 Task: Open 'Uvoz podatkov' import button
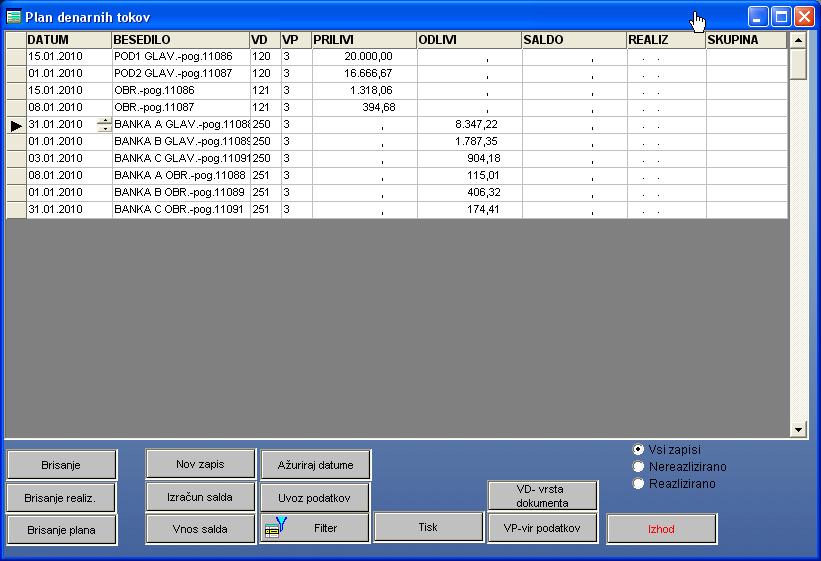pos(315,496)
